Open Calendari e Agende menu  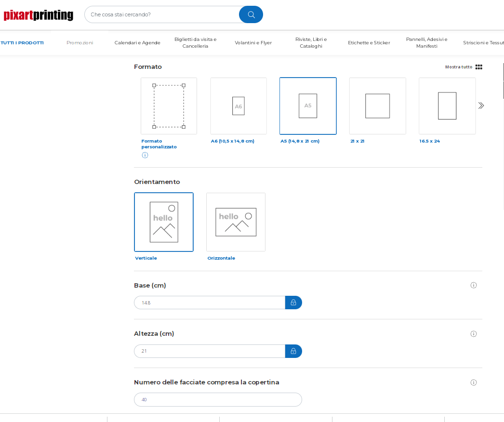(137, 43)
